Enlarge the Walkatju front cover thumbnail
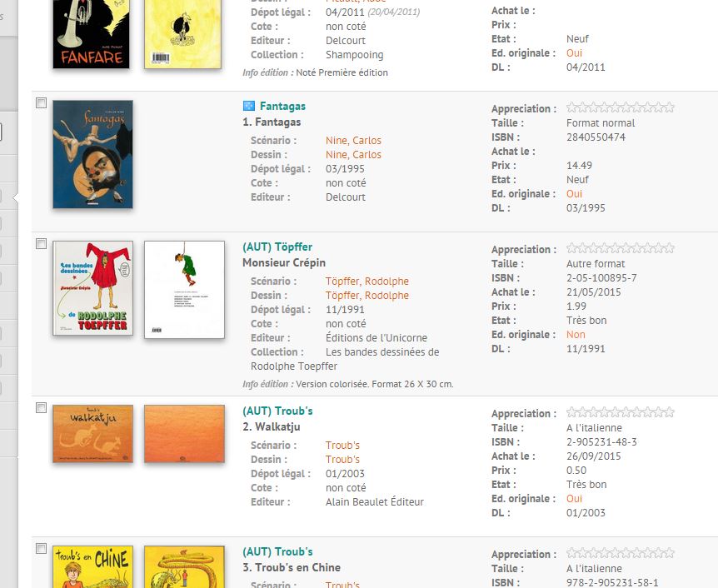The width and height of the screenshot is (718, 588). tap(92, 433)
